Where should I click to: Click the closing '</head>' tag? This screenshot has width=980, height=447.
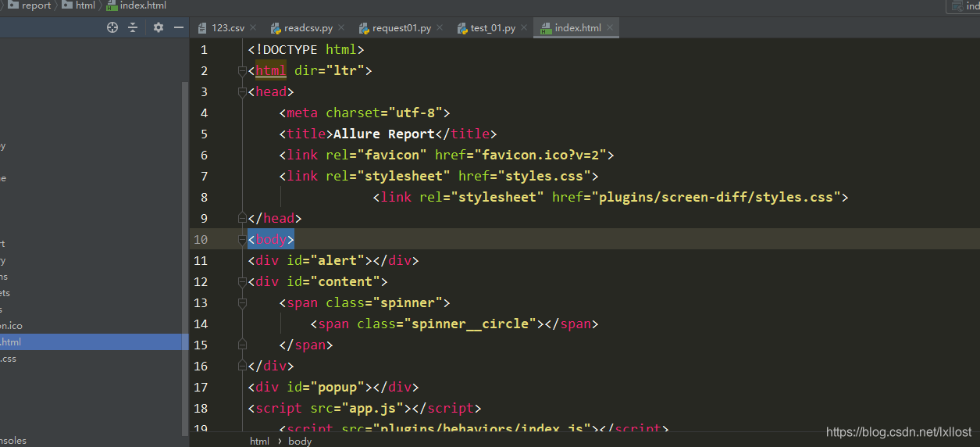coord(275,218)
